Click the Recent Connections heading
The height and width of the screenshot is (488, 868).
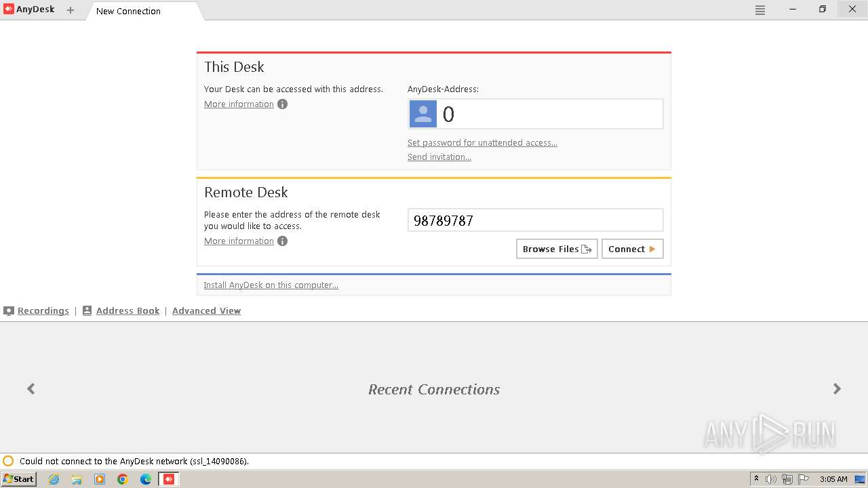[434, 390]
